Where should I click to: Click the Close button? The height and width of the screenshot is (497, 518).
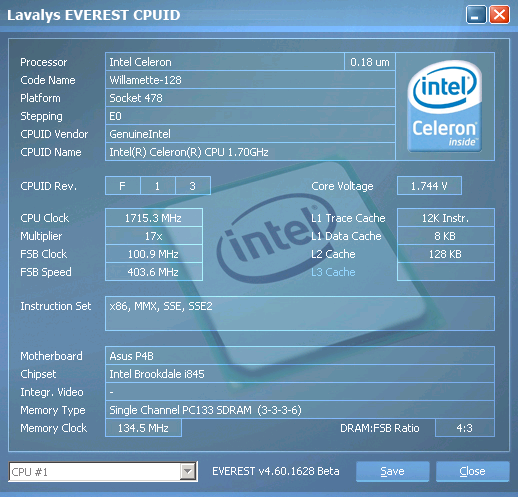(472, 471)
